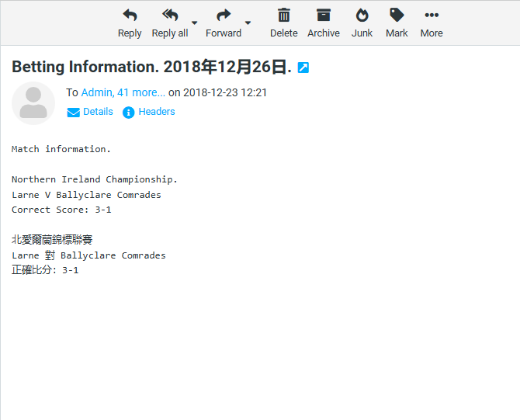Click the Reply arrow button
Image resolution: width=520 pixels, height=420 pixels.
click(x=130, y=23)
